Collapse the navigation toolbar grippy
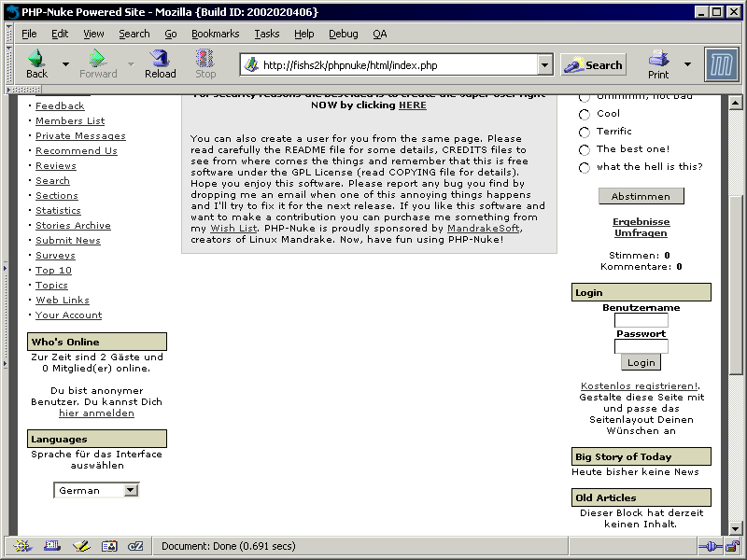The image size is (747, 560). (x=8, y=64)
